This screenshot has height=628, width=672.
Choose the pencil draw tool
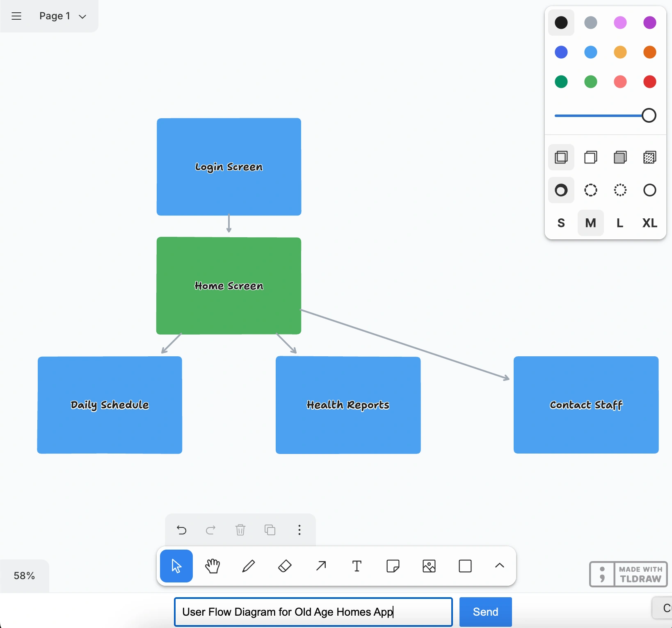(x=249, y=566)
